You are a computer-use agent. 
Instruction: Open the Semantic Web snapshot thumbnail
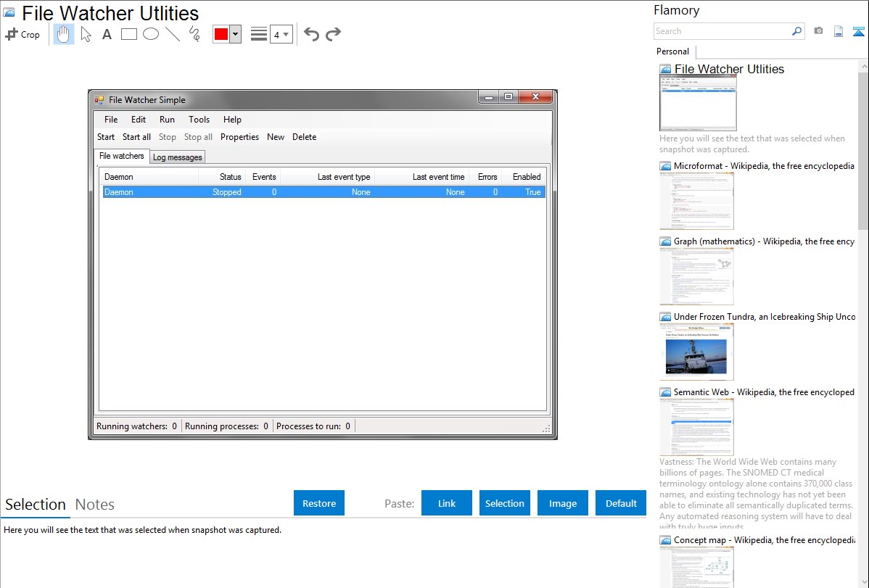[x=696, y=427]
